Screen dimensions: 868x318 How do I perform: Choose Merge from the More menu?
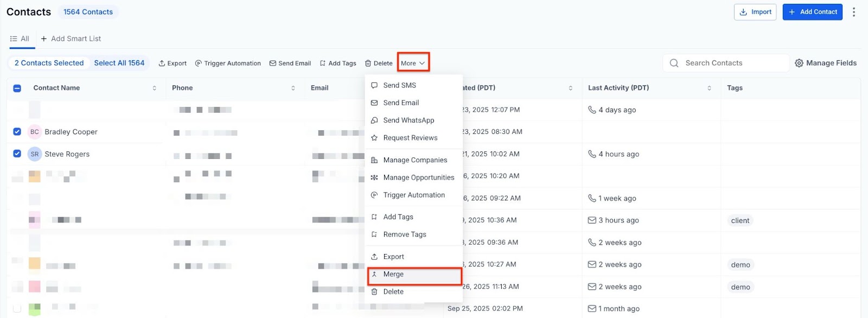[393, 275]
